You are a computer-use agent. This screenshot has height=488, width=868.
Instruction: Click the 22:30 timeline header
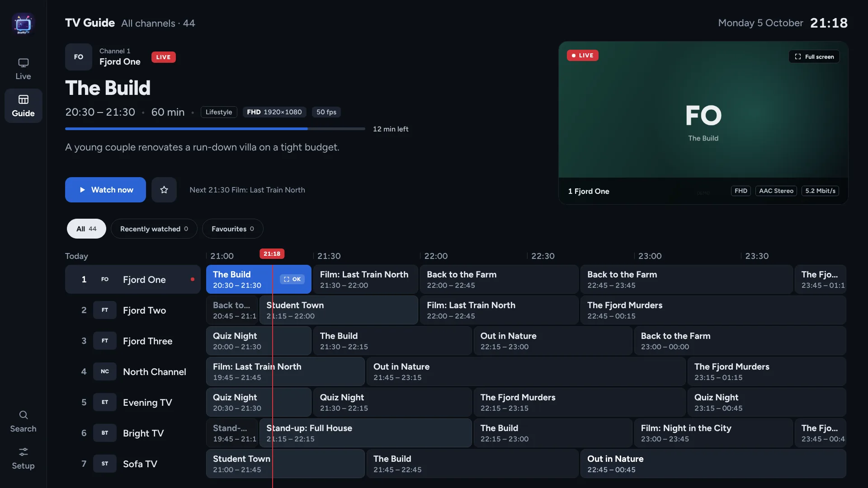coord(542,256)
